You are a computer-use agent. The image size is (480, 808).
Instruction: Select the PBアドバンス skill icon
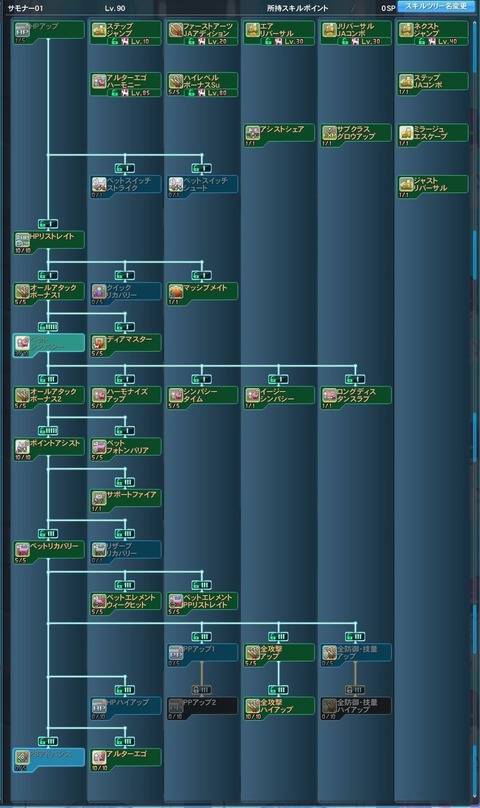pyautogui.click(x=22, y=758)
